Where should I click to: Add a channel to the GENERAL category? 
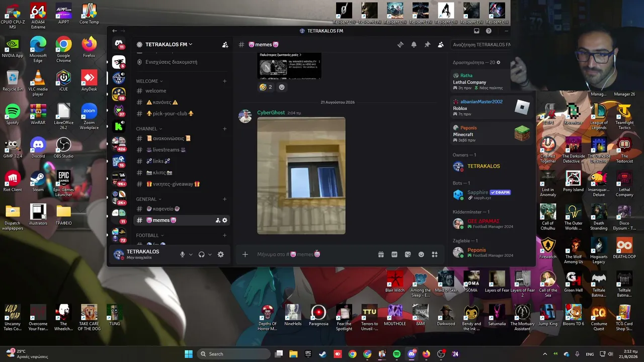coord(224,199)
